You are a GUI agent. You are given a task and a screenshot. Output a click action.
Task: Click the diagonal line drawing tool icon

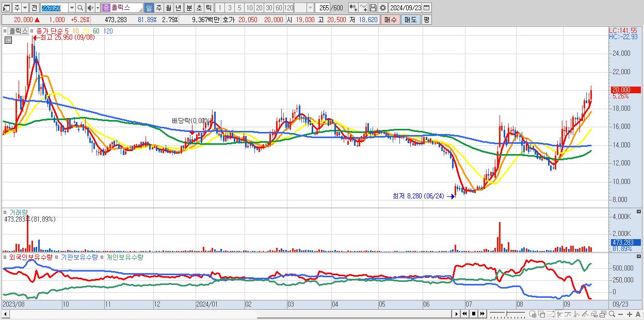tap(586, 314)
